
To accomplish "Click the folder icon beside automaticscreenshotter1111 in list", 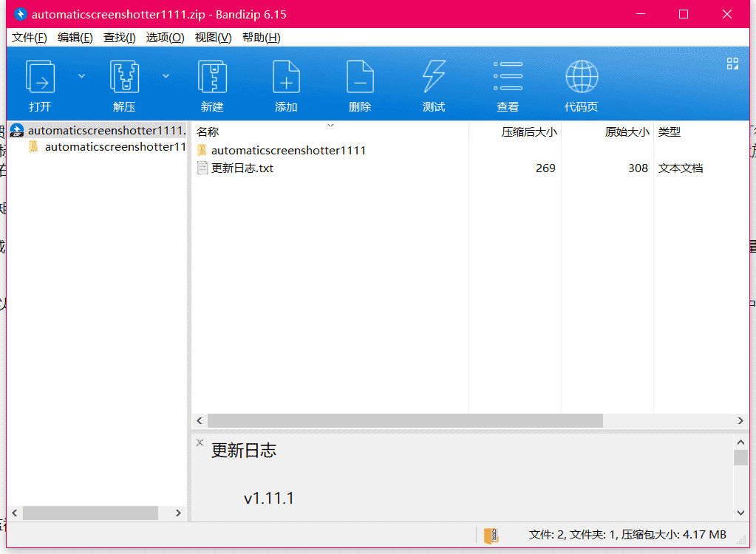I will pyautogui.click(x=202, y=150).
